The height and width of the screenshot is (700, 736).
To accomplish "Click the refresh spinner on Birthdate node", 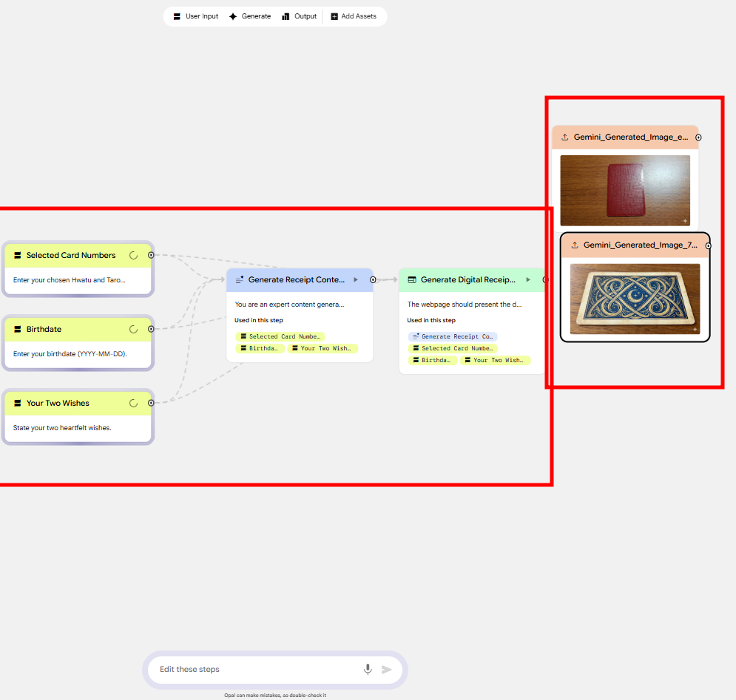I will (x=134, y=330).
